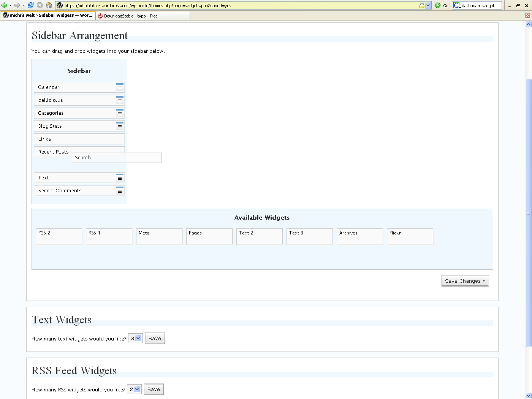Open the address bar history dropdown

pos(428,5)
